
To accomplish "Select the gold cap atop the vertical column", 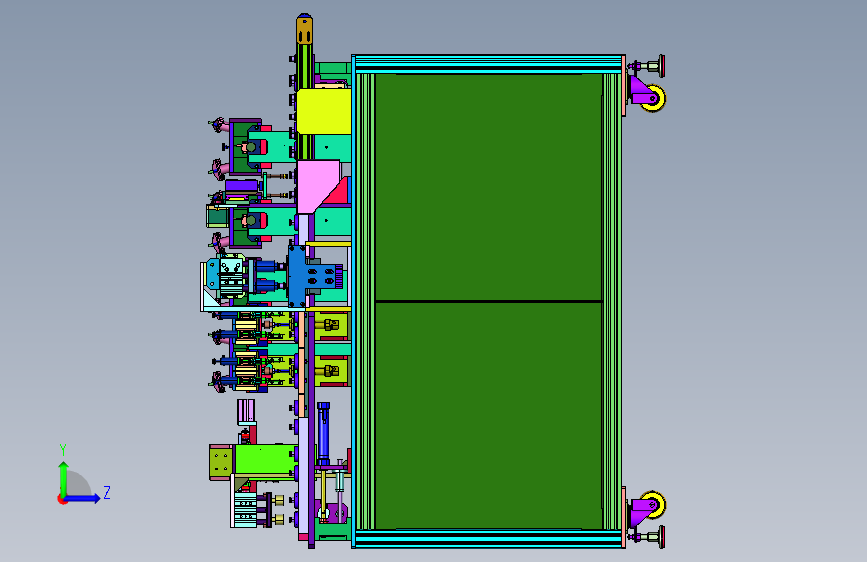I will (305, 29).
